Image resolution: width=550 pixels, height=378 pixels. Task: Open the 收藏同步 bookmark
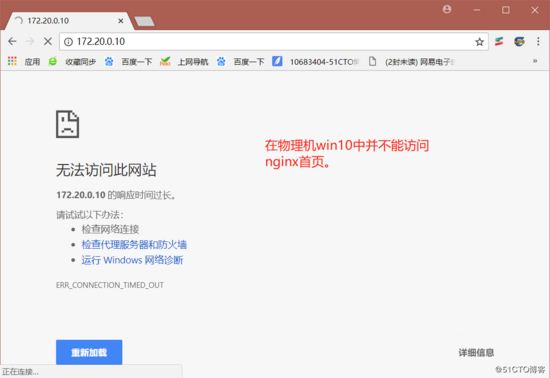[72, 62]
